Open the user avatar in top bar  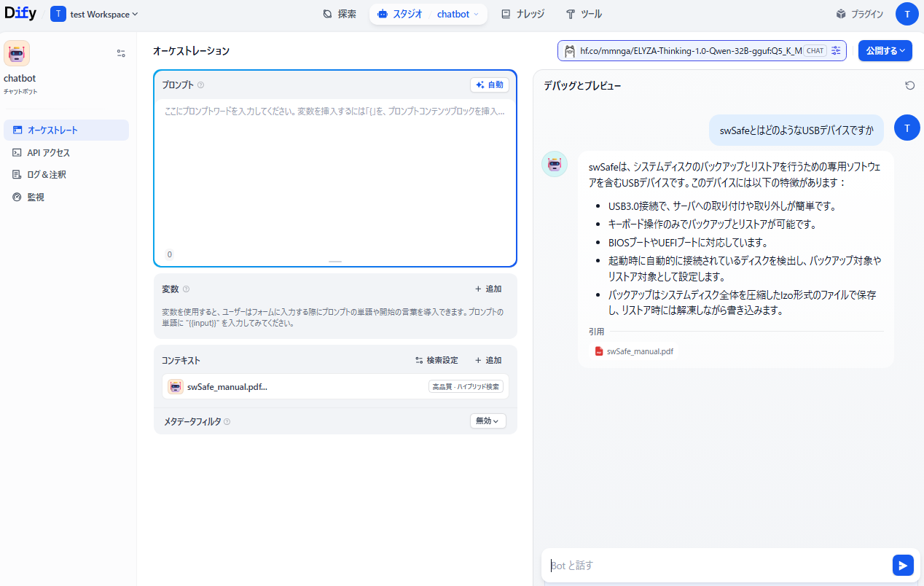click(907, 14)
